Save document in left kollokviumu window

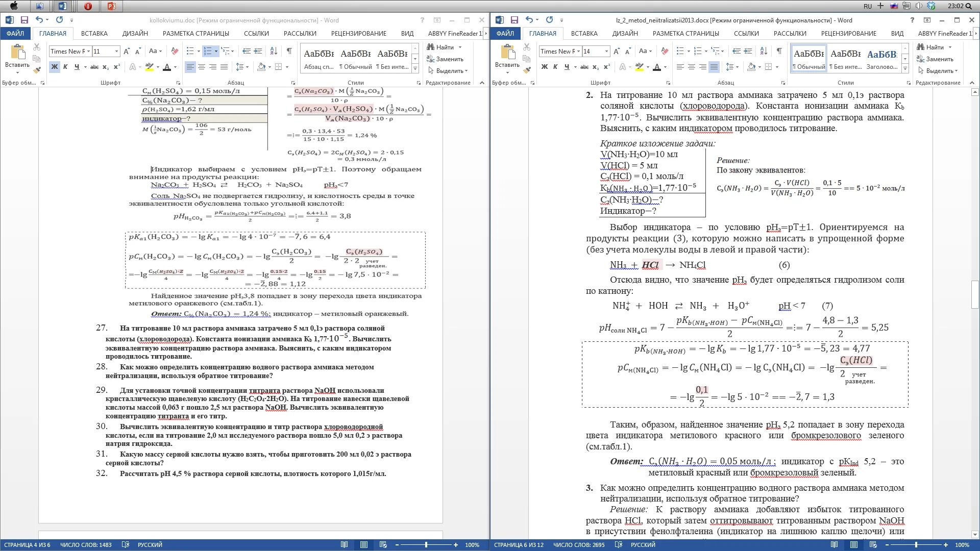point(24,20)
